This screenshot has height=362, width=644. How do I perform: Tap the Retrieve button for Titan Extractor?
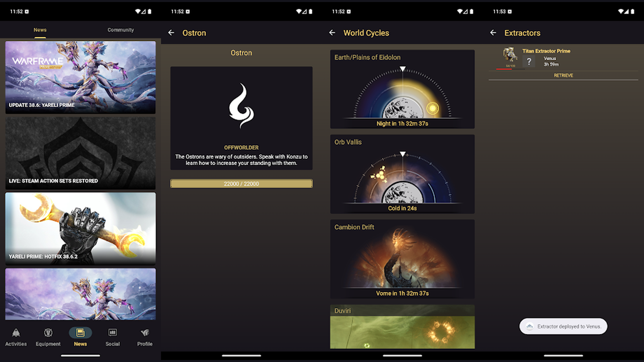(x=563, y=75)
